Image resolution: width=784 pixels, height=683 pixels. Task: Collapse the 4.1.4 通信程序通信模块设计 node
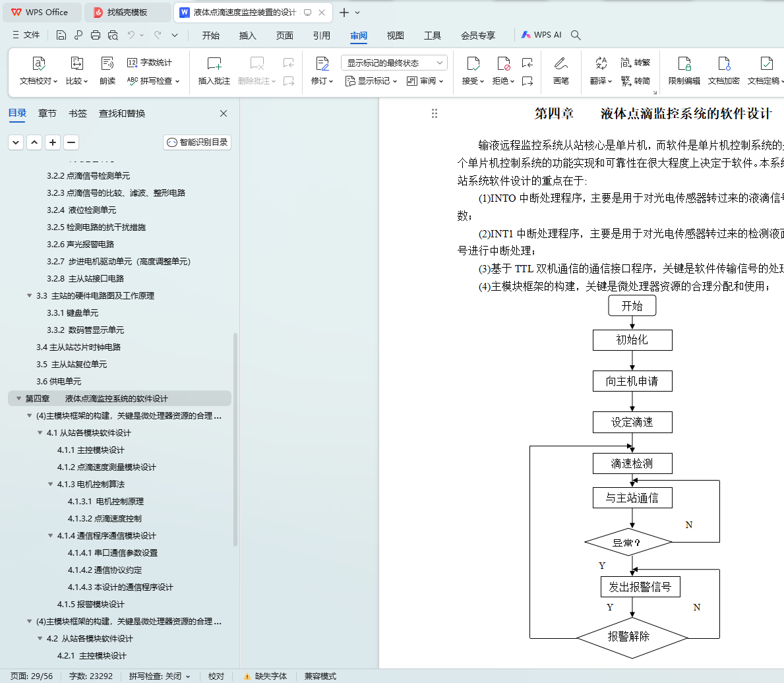[50, 535]
